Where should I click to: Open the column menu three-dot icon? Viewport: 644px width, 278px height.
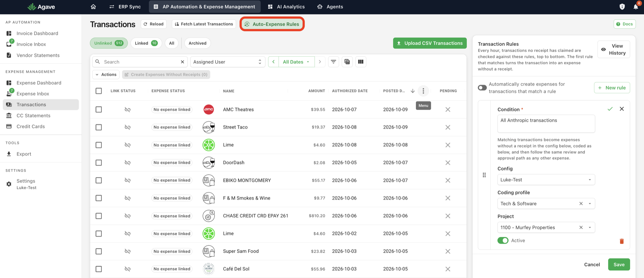[x=423, y=91]
